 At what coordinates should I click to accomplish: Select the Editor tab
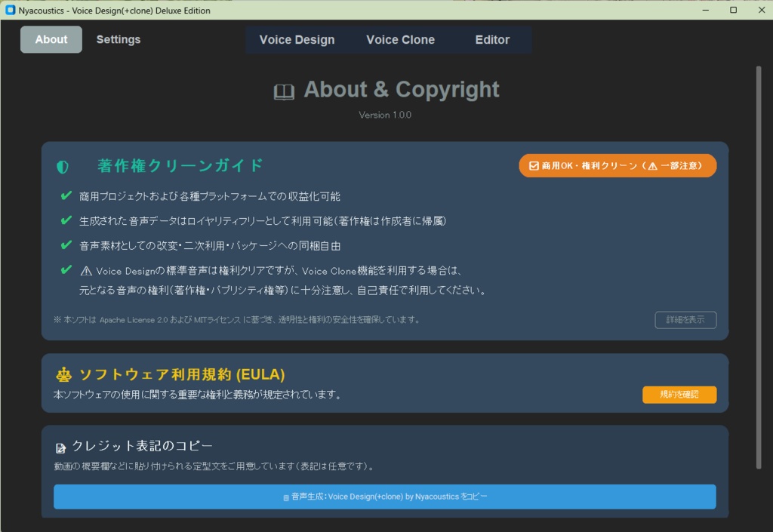click(492, 39)
